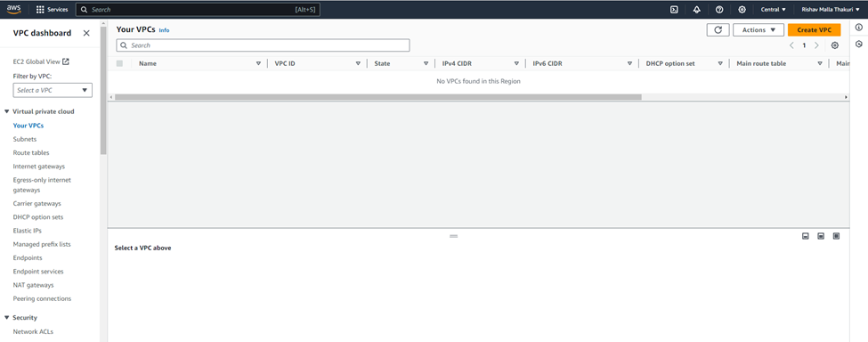
Task: Click the table horizontal scrollbar
Action: pos(377,97)
